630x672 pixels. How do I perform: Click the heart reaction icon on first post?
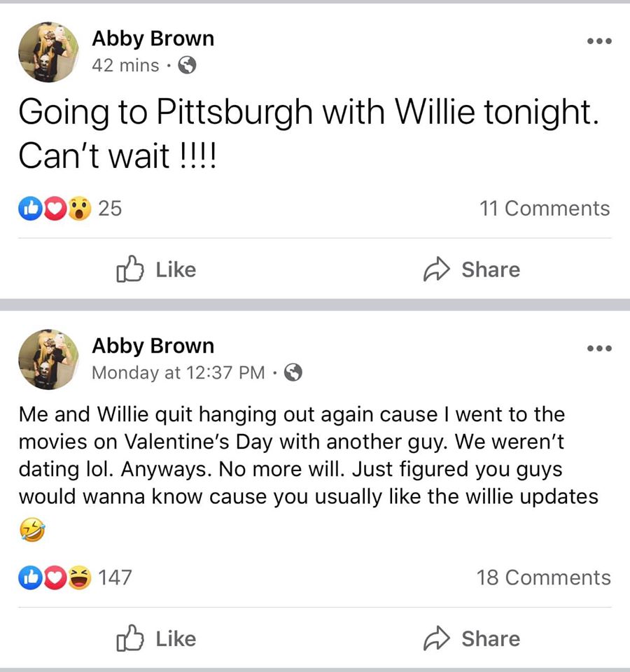[x=55, y=209]
